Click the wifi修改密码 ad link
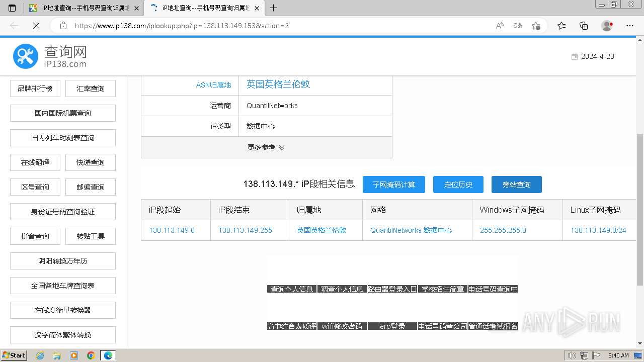Viewport: 644px width, 362px height. point(342,326)
